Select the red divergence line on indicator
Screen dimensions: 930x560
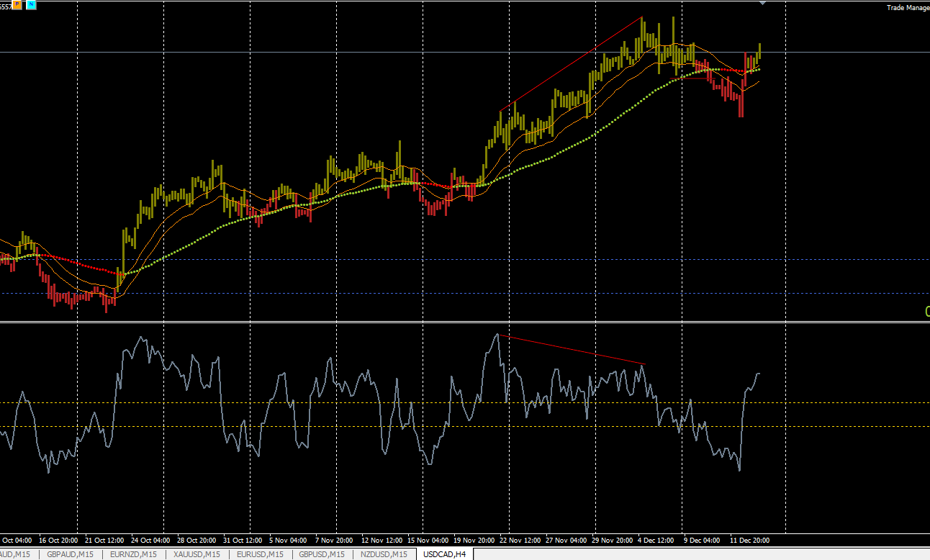pos(572,349)
